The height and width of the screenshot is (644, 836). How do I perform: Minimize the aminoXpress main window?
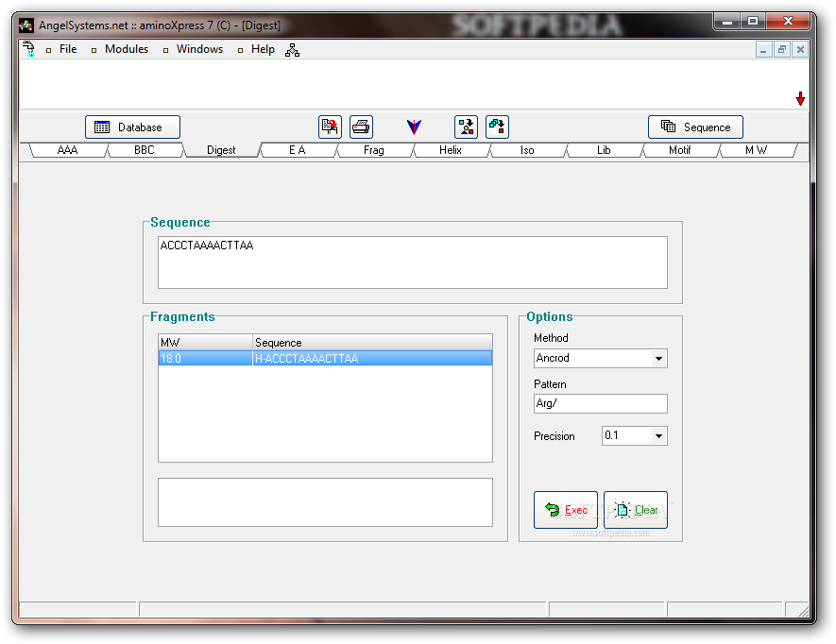[x=726, y=22]
